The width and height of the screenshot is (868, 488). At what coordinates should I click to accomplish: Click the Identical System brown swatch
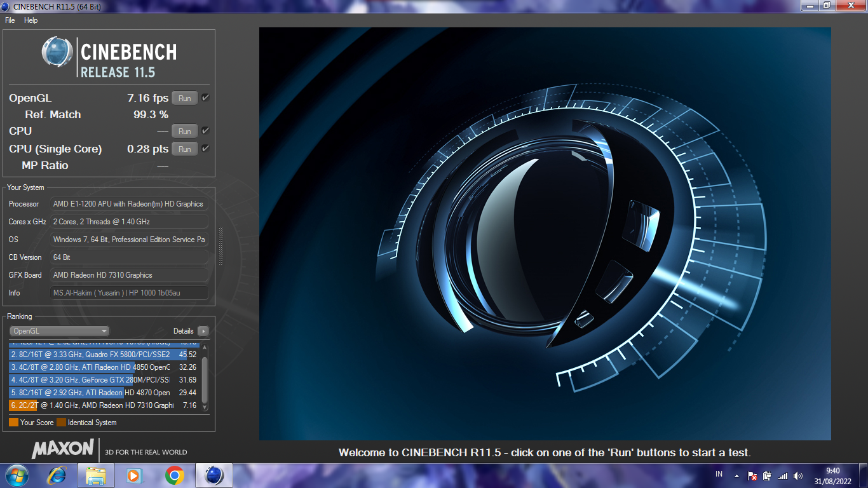tap(61, 423)
